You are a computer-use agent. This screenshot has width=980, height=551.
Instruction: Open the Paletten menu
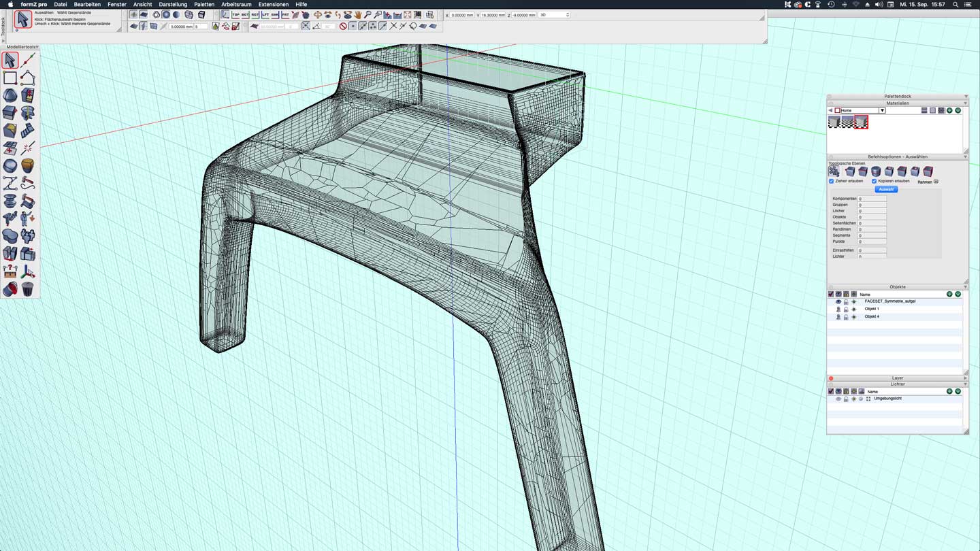click(x=204, y=4)
